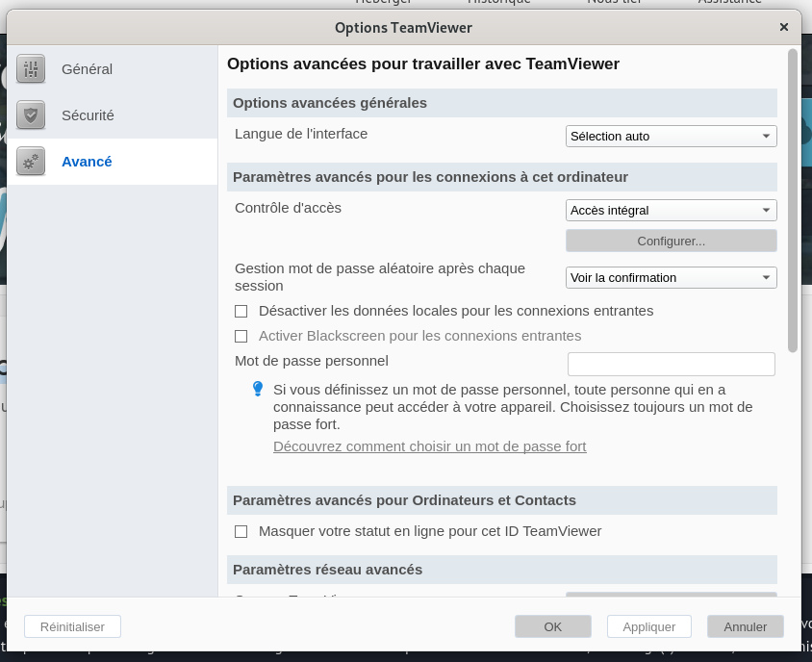
Task: Click the Configurer... button
Action: tap(671, 241)
